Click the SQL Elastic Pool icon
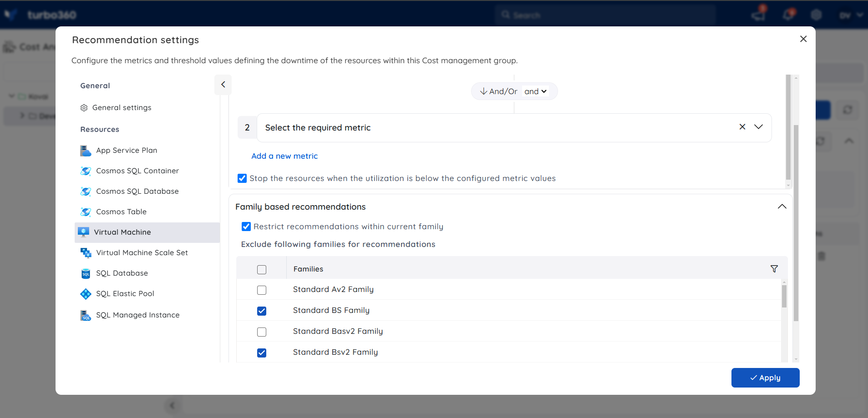The width and height of the screenshot is (868, 418). click(x=86, y=294)
